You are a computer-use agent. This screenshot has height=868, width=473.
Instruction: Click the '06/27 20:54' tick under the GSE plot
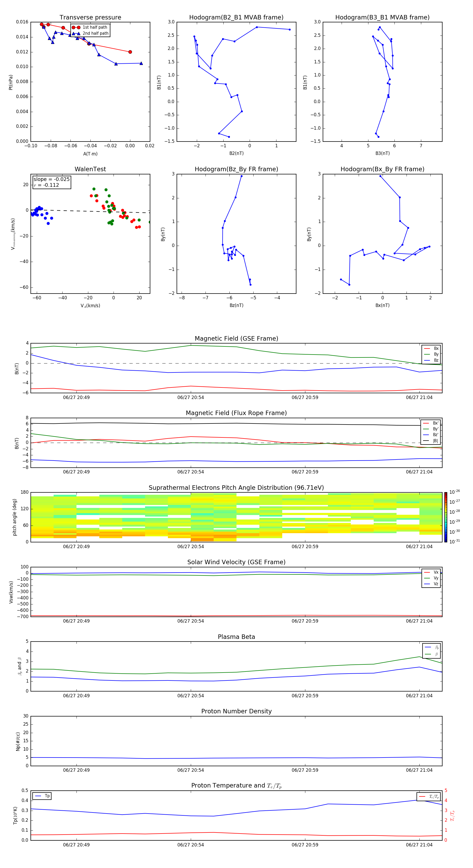click(191, 398)
